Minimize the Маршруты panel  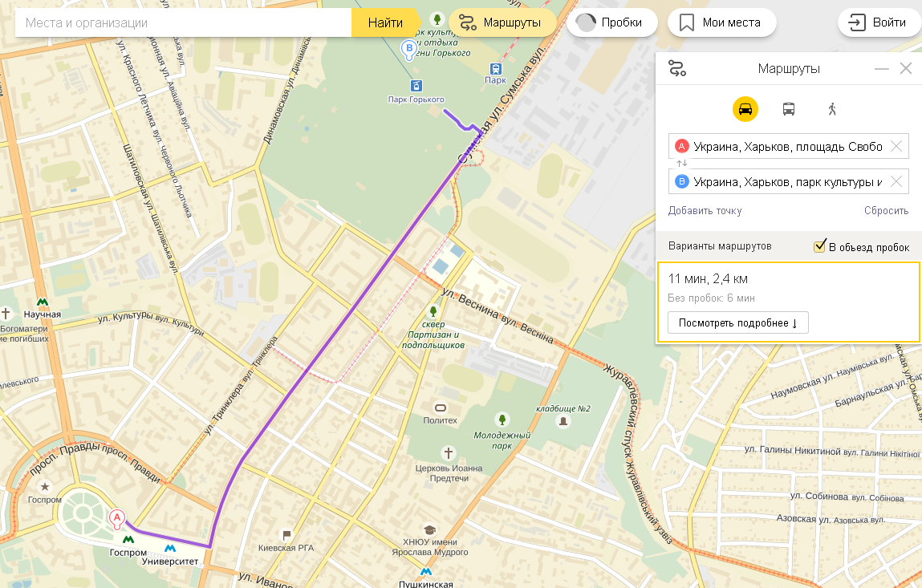click(881, 69)
